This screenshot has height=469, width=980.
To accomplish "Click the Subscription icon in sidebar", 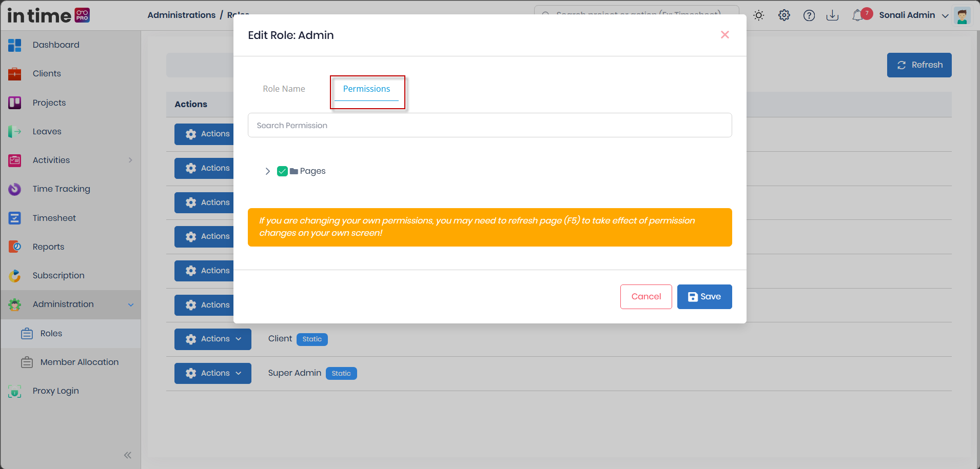I will (15, 276).
